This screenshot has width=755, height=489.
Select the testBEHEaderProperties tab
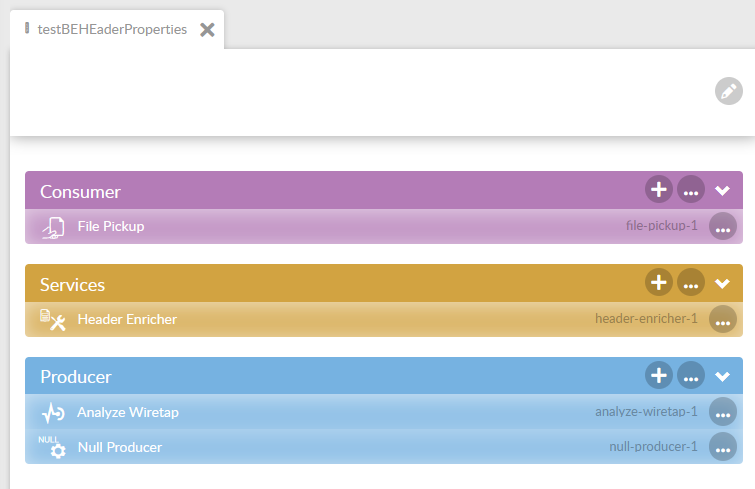111,29
